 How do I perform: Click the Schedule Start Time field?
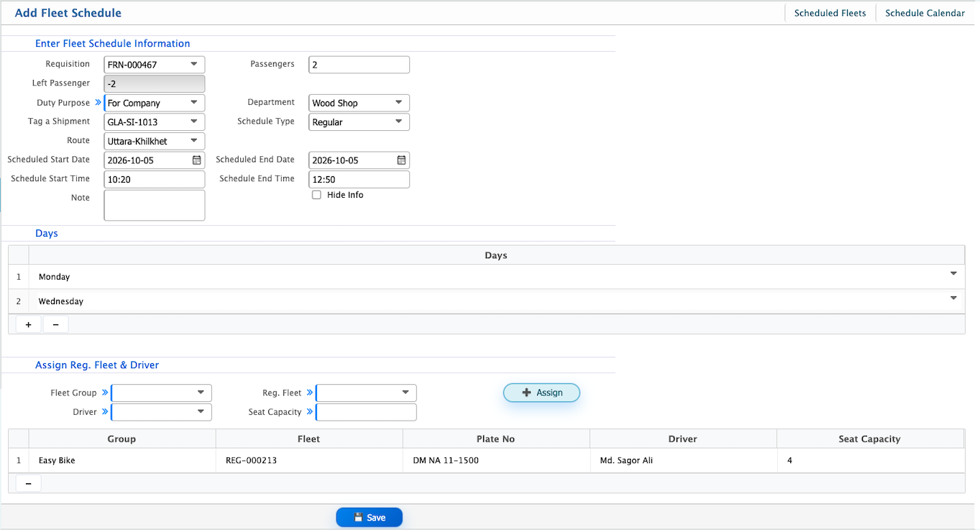[155, 179]
